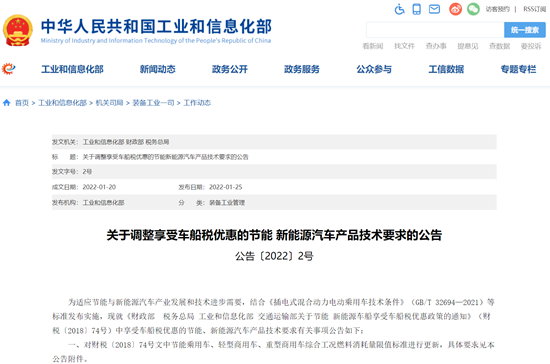550x364 pixels.
Task: Click the accessibility wheelchair icon
Action: (399, 9)
